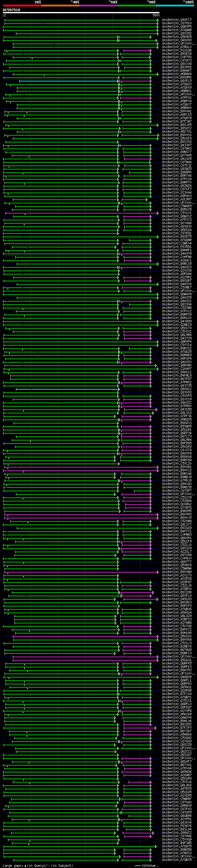Screen dimensions: 197x868
Task: Open hit UniRef100_Q9XFL5
Action: tap(177, 81)
